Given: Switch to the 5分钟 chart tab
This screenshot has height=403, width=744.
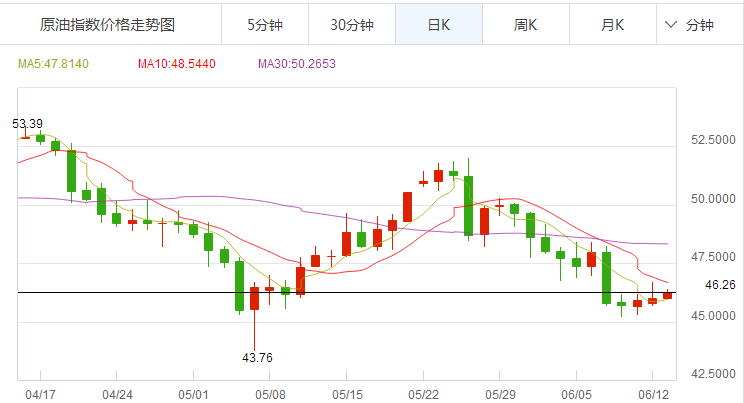Looking at the screenshot, I should pyautogui.click(x=265, y=25).
